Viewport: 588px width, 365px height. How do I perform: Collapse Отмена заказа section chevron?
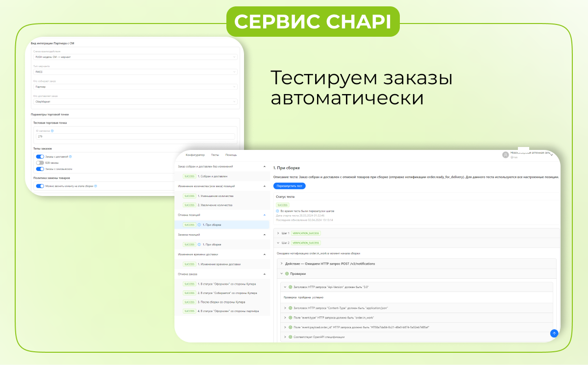coord(265,274)
